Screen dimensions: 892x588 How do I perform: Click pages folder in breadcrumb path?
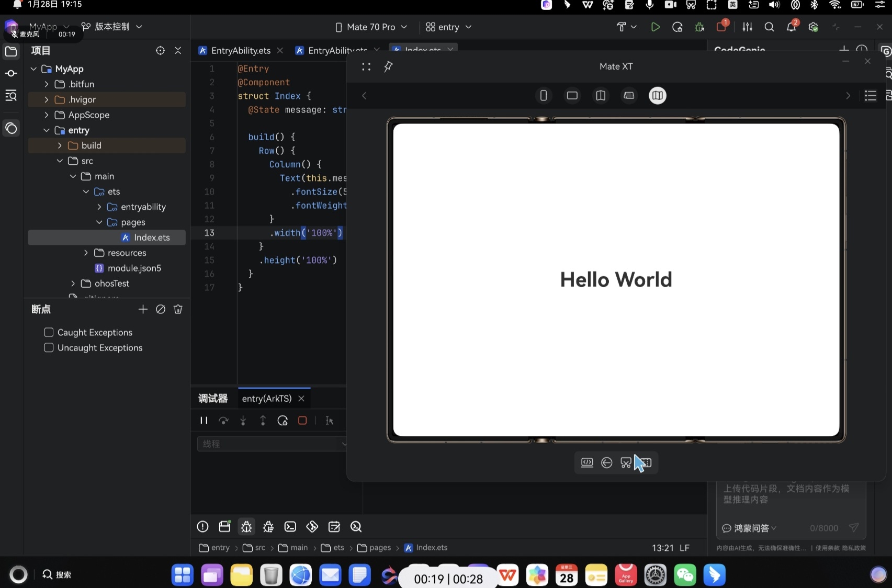click(x=380, y=548)
